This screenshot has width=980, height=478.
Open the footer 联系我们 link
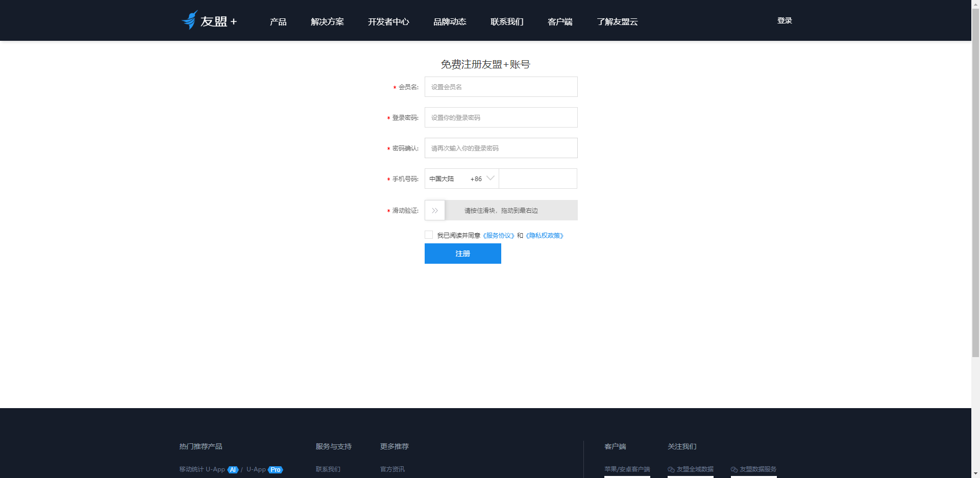328,469
